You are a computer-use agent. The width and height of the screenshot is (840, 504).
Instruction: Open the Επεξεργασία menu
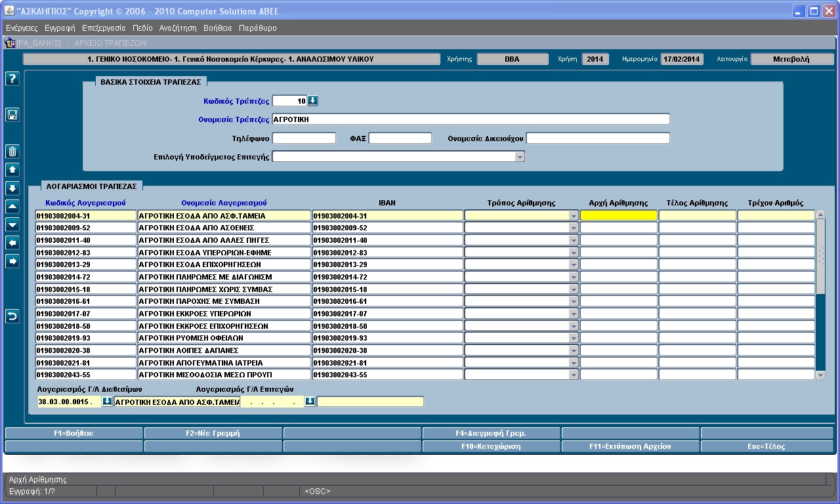tap(104, 28)
